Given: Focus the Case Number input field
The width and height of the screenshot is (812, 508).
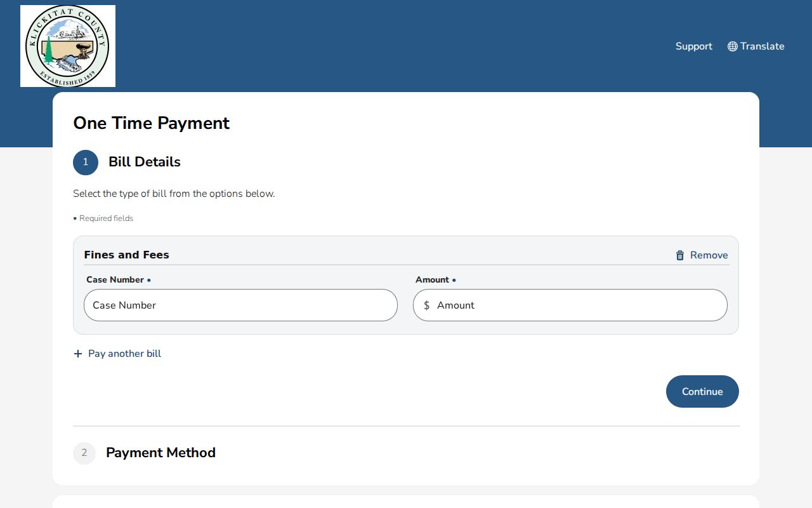Looking at the screenshot, I should 240,305.
